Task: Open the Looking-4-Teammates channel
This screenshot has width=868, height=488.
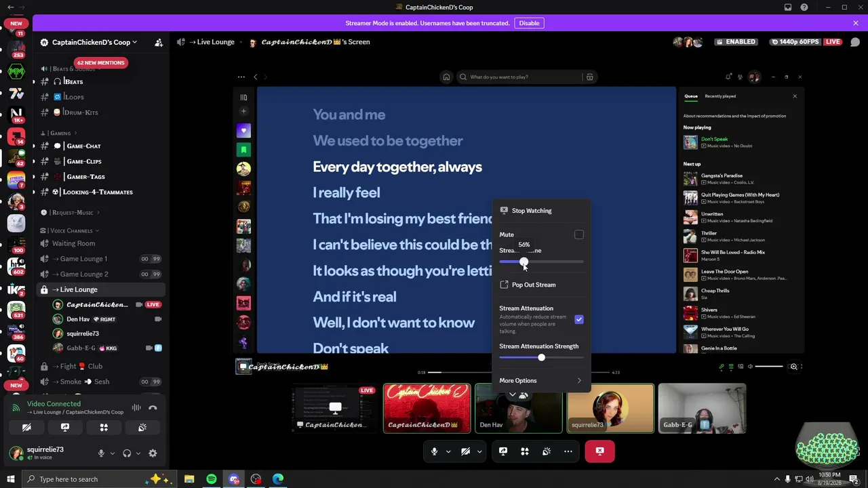Action: (102, 192)
